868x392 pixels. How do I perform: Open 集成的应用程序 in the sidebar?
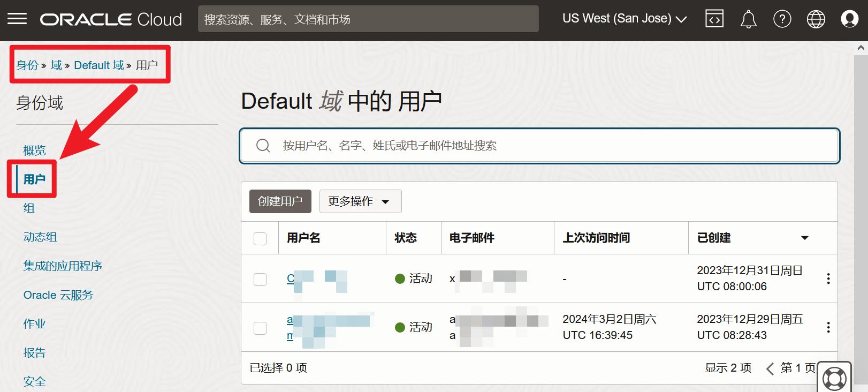pos(63,266)
